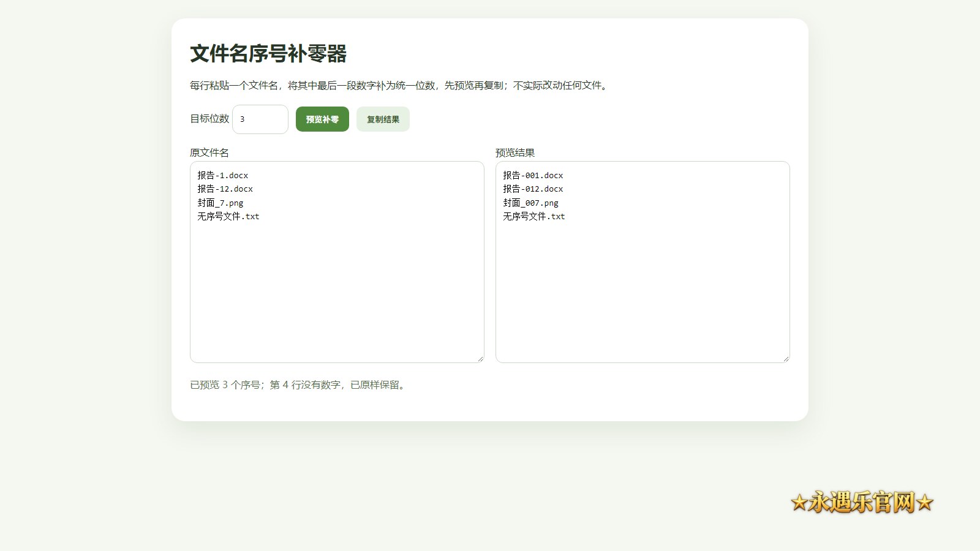
Task: Click the line 报告-12.docx in the original list
Action: tap(225, 189)
